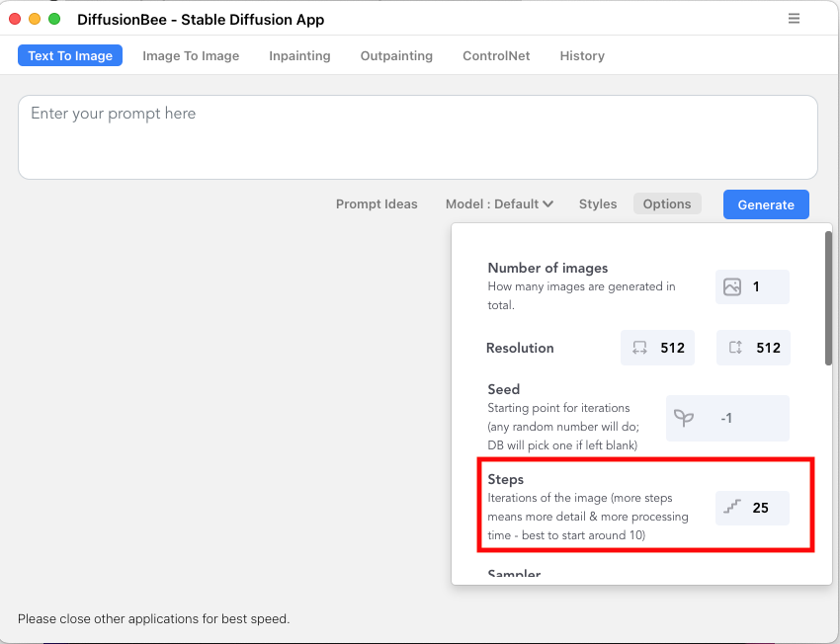
Task: Open the hamburger menu icon
Action: point(794,19)
